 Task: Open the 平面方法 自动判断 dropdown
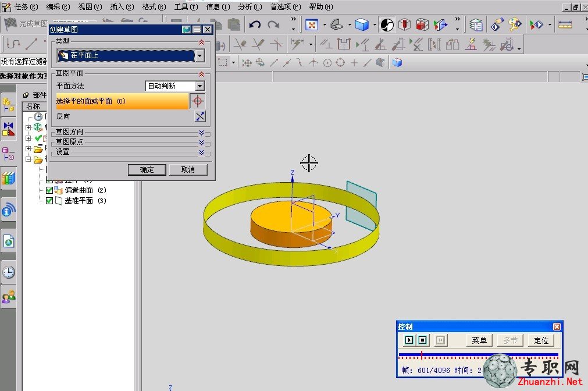coord(200,86)
